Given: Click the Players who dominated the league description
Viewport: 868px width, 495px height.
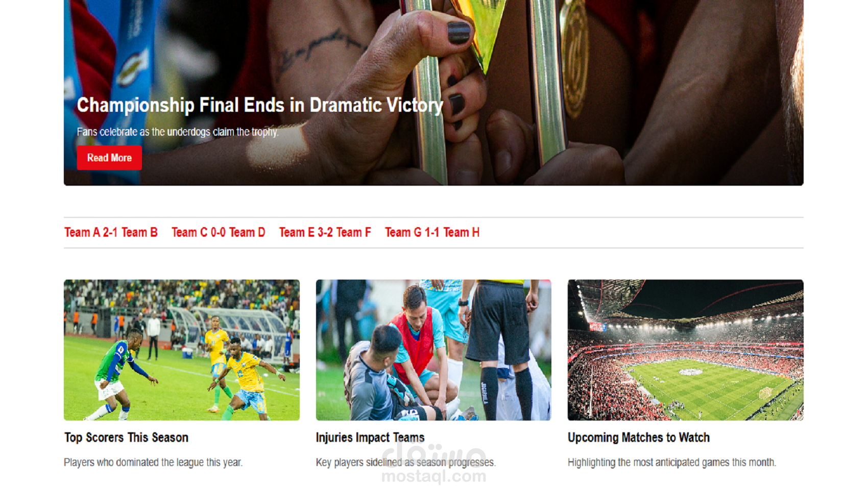Looking at the screenshot, I should tap(153, 462).
